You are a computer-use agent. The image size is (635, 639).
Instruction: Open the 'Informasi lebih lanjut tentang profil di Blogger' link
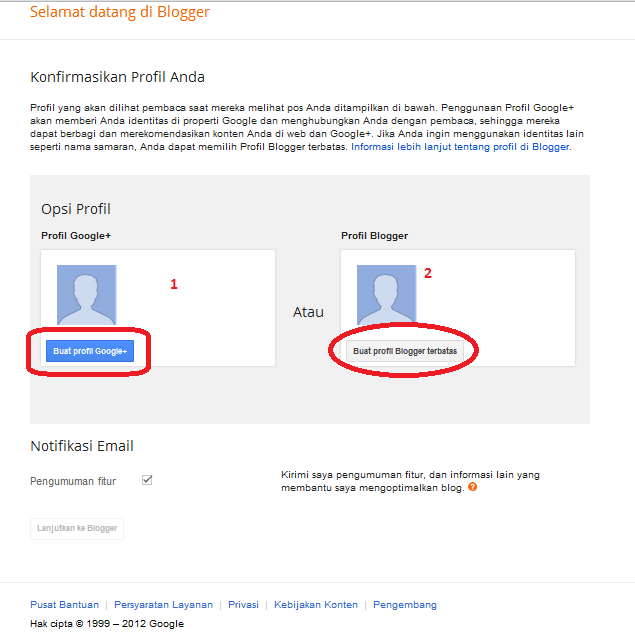tap(461, 147)
